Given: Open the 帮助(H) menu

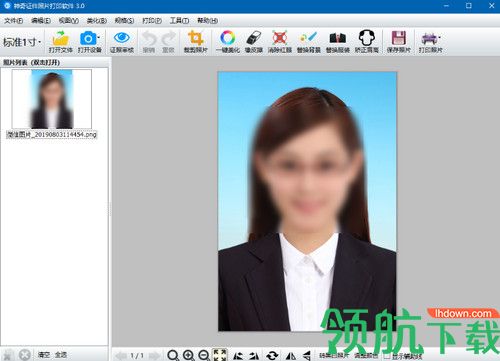Looking at the screenshot, I should tap(207, 21).
